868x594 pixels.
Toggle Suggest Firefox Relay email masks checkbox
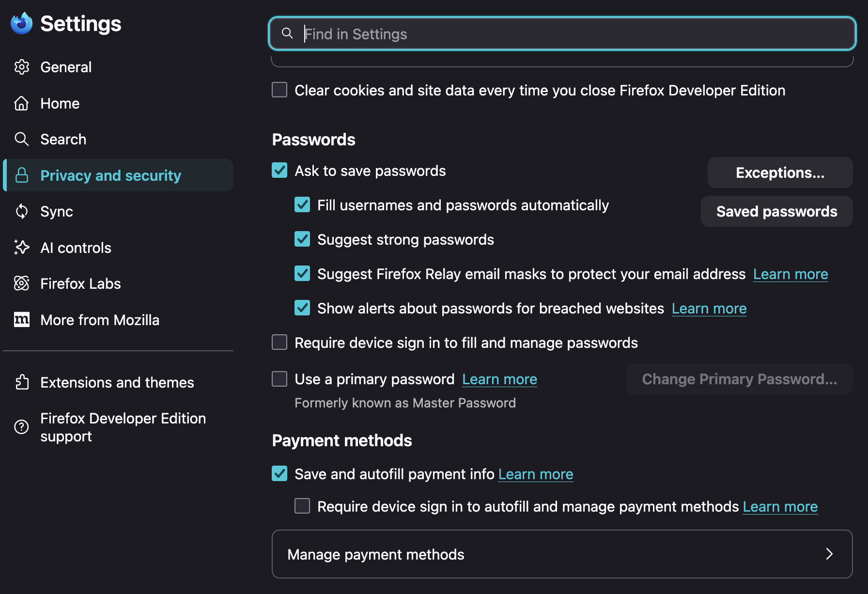pos(302,273)
